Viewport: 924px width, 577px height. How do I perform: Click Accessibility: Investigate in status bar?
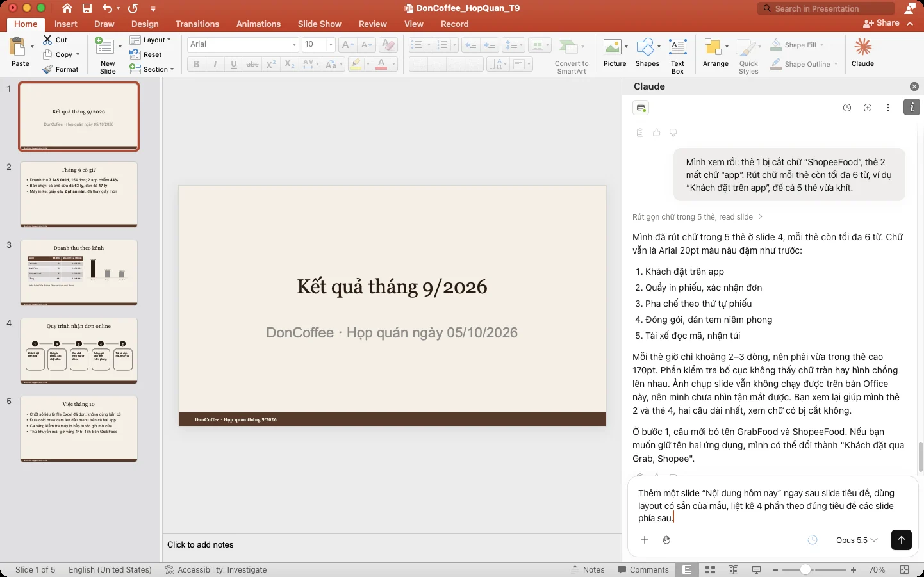(x=216, y=570)
